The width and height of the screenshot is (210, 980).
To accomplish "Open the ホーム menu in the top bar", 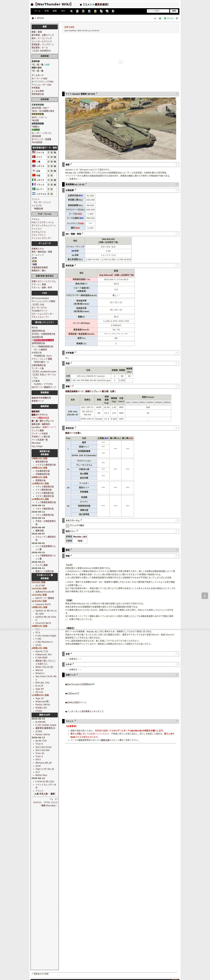I will 37,11.
